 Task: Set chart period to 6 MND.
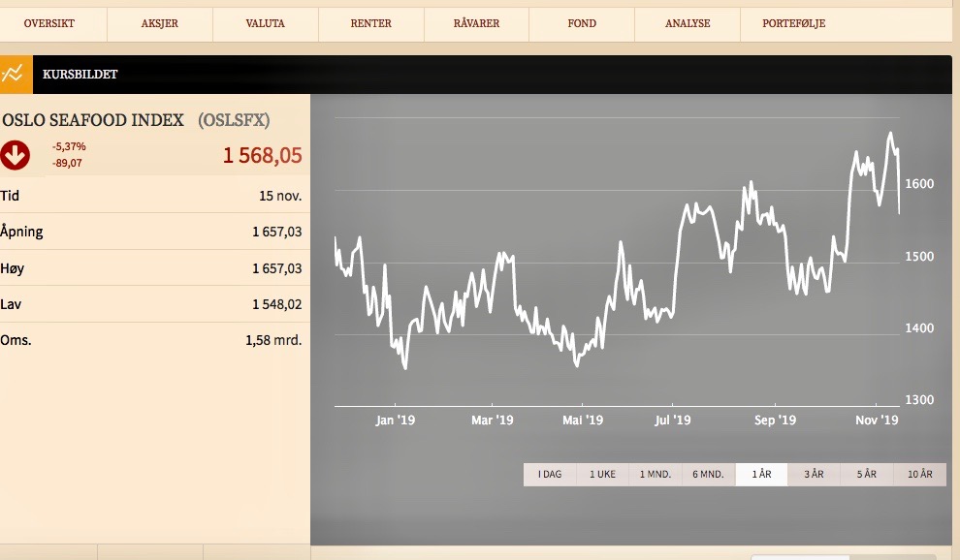(709, 475)
